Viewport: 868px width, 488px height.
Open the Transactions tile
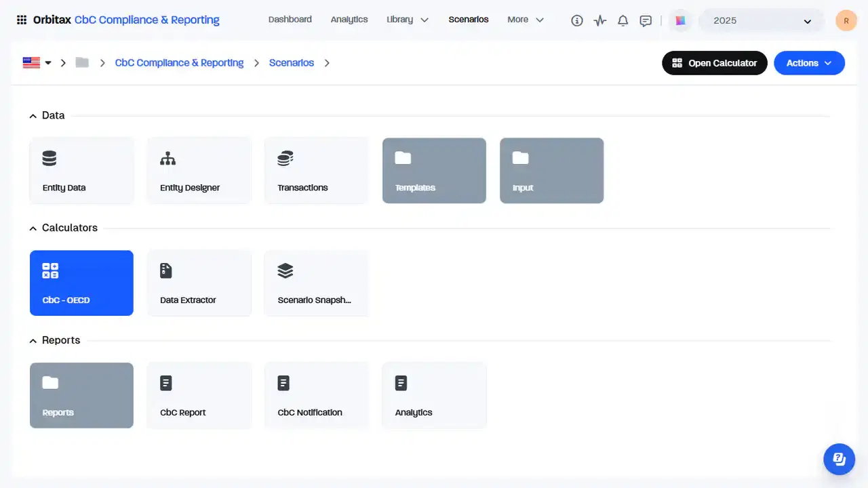point(317,171)
